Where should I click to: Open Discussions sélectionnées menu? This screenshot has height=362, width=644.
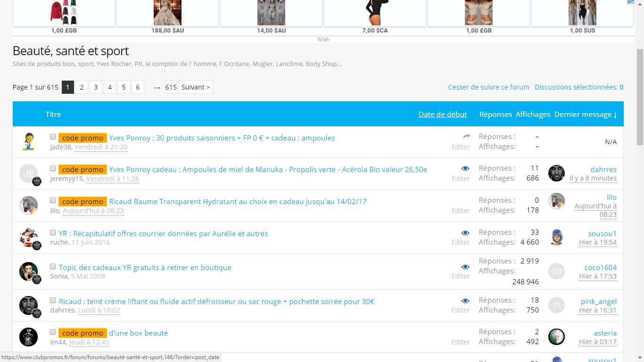tap(579, 87)
